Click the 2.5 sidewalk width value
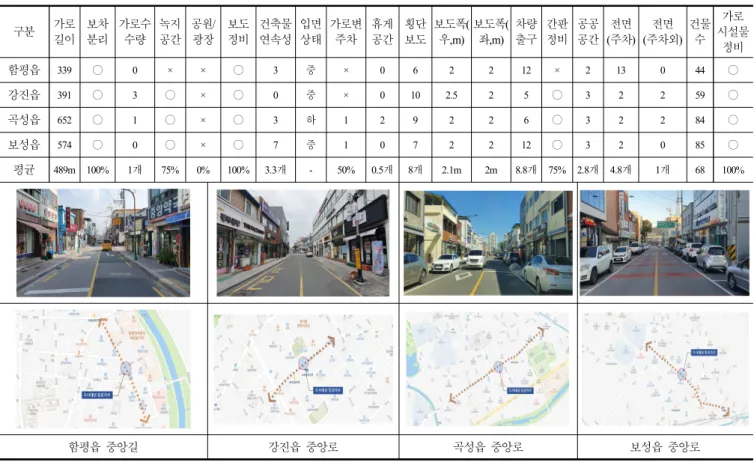 pyautogui.click(x=451, y=95)
